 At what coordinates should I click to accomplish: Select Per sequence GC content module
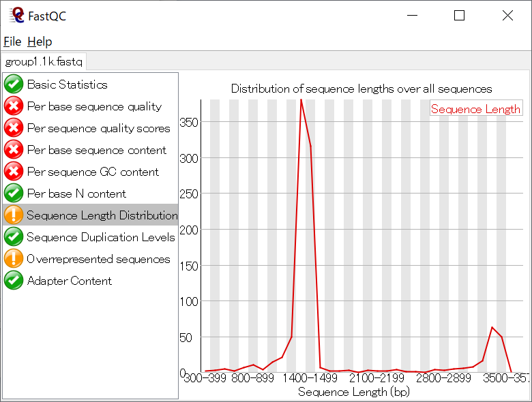[x=90, y=171]
